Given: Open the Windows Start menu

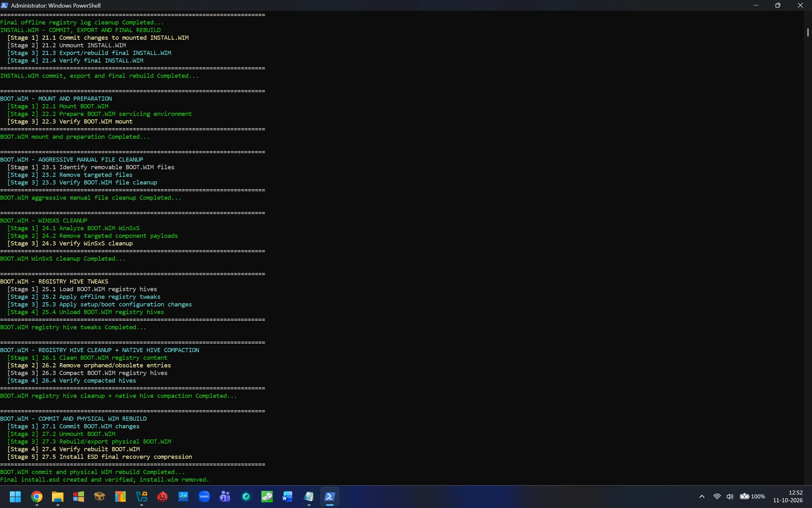Looking at the screenshot, I should coord(16,496).
